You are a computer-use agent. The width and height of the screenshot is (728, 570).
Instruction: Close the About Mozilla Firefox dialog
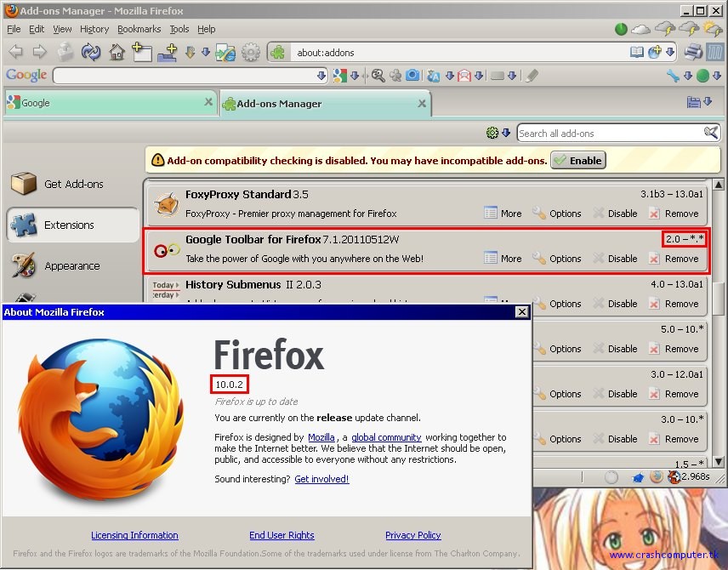click(x=522, y=311)
